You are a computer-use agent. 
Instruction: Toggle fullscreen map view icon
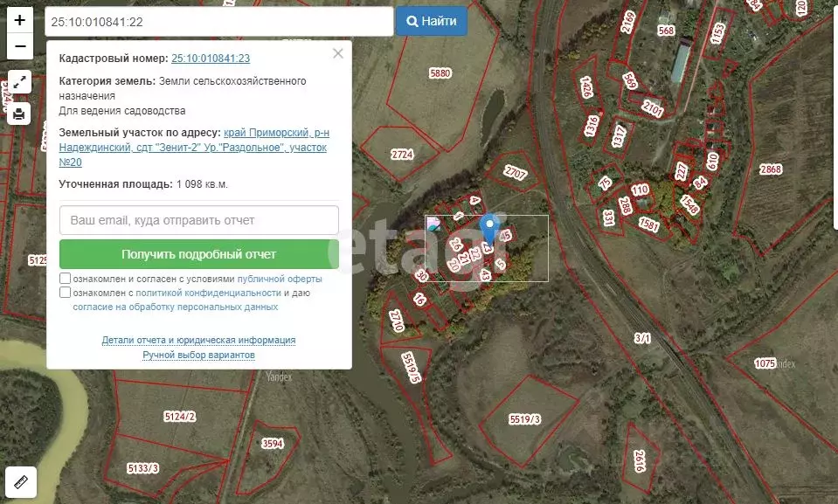point(20,82)
